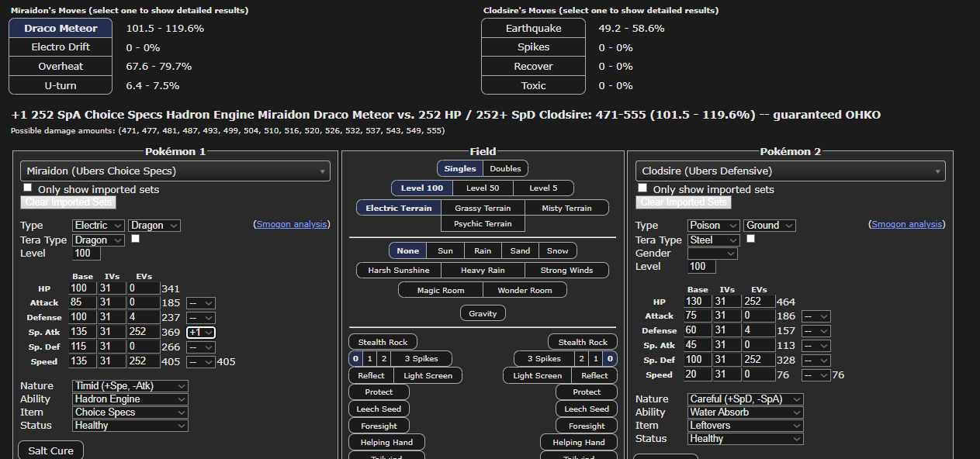Toggle Grassy Terrain on the field
The image size is (980, 459).
(x=483, y=208)
